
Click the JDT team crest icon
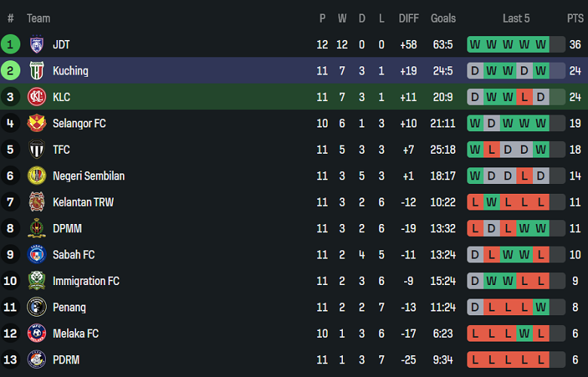point(36,44)
